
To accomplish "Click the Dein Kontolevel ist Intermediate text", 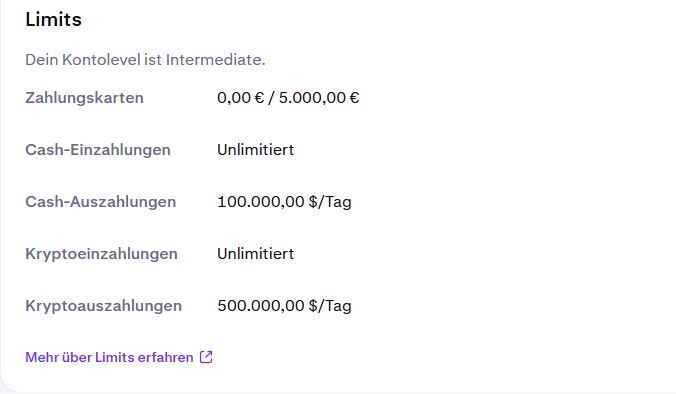I will click(145, 59).
